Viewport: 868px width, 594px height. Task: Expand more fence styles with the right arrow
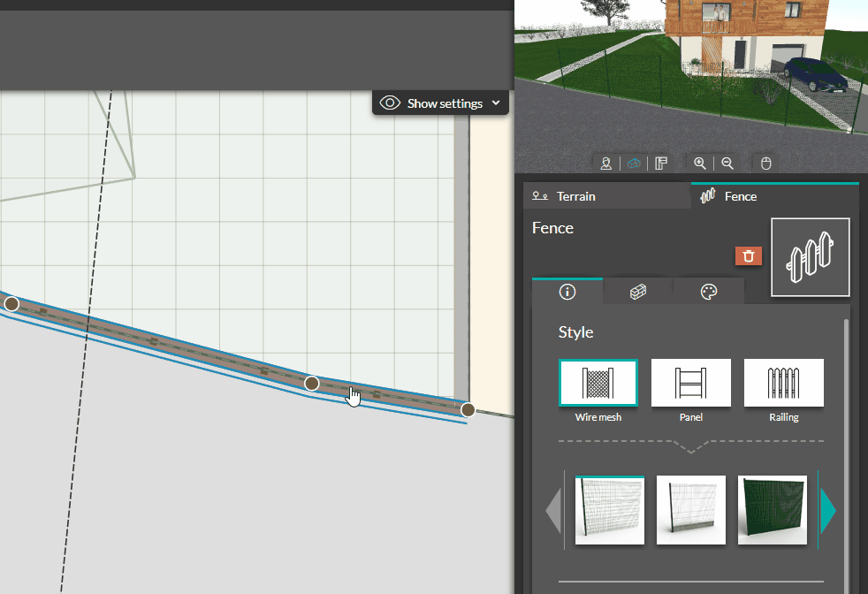pos(828,510)
